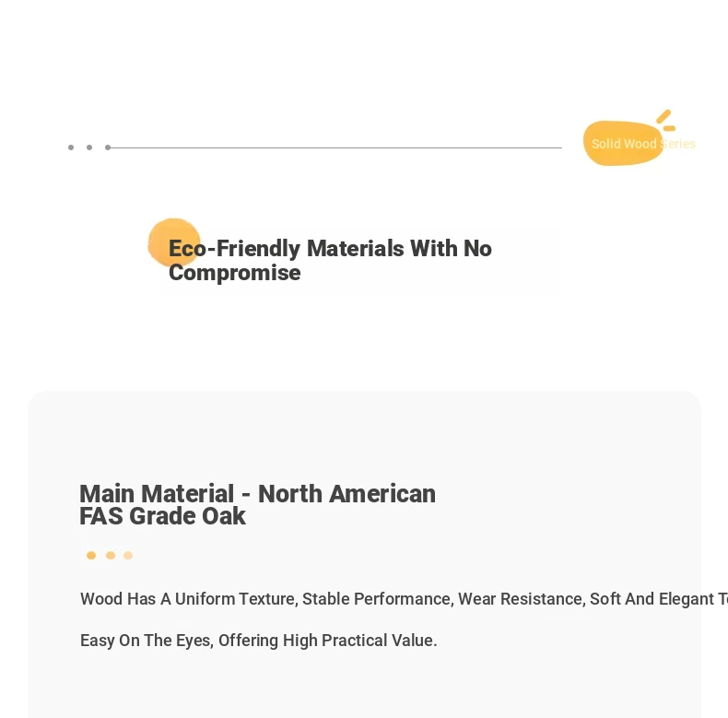Select the lightest orange dot under the oak heading
The height and width of the screenshot is (718, 728).
128,555
